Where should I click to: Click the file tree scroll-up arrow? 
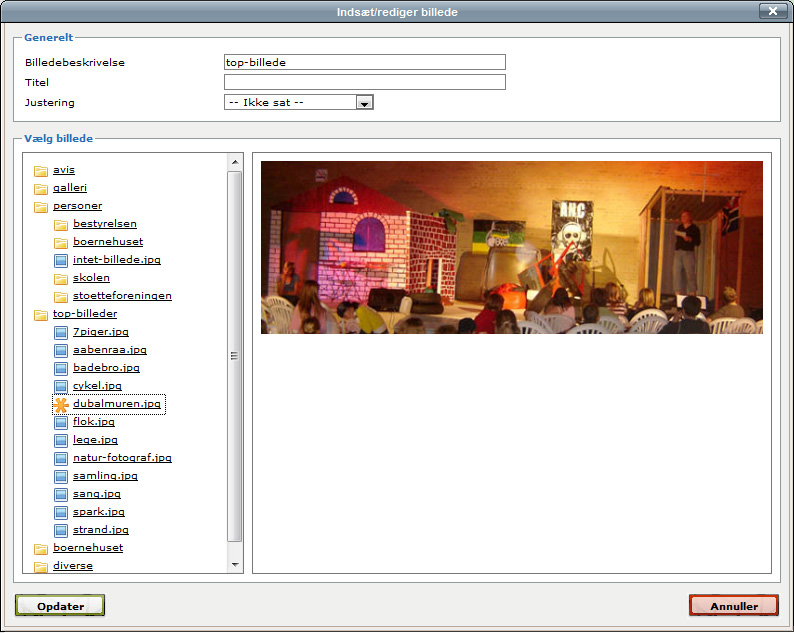[234, 163]
